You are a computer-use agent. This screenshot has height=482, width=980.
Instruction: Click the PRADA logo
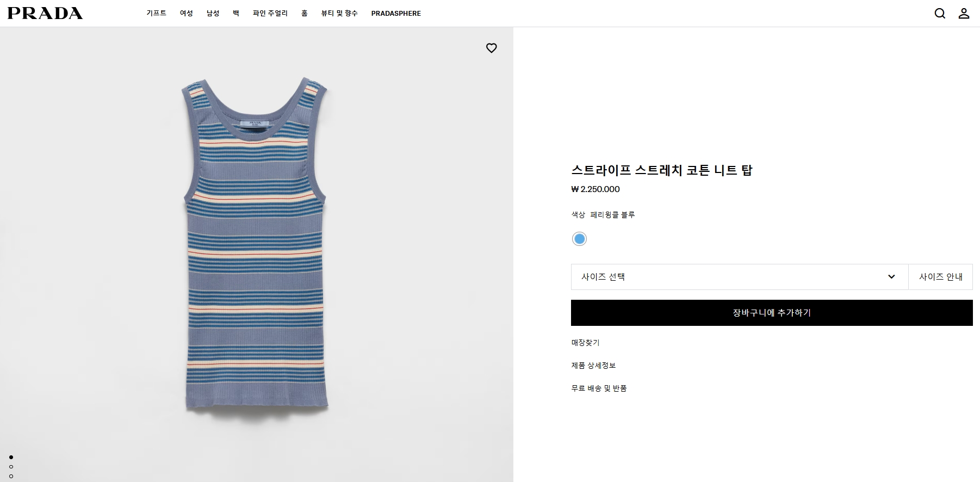(x=45, y=13)
